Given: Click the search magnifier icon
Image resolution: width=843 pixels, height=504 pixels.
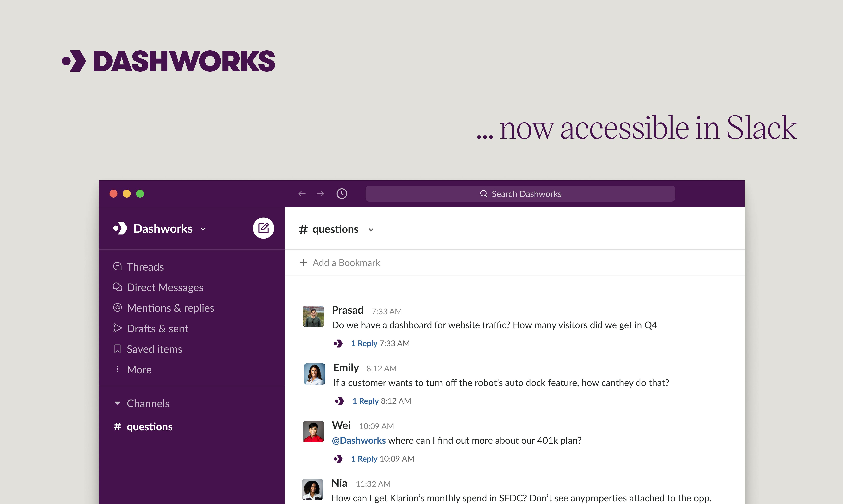Looking at the screenshot, I should pyautogui.click(x=484, y=194).
